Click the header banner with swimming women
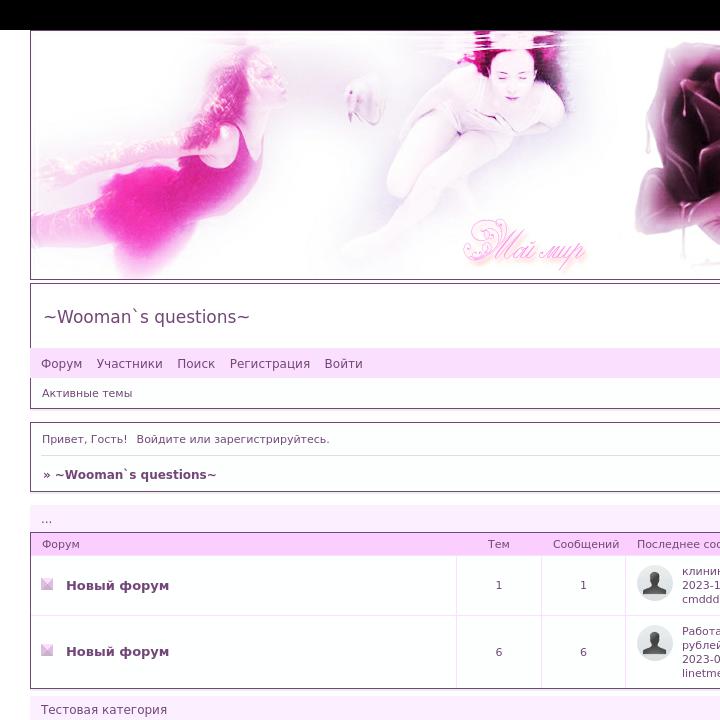 click(375, 155)
